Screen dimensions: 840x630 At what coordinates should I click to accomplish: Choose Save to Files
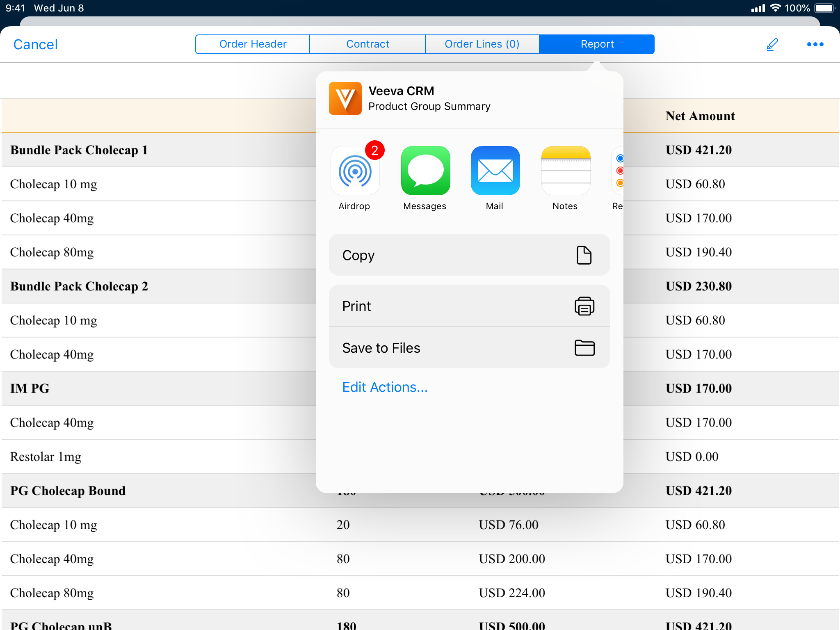tap(469, 348)
